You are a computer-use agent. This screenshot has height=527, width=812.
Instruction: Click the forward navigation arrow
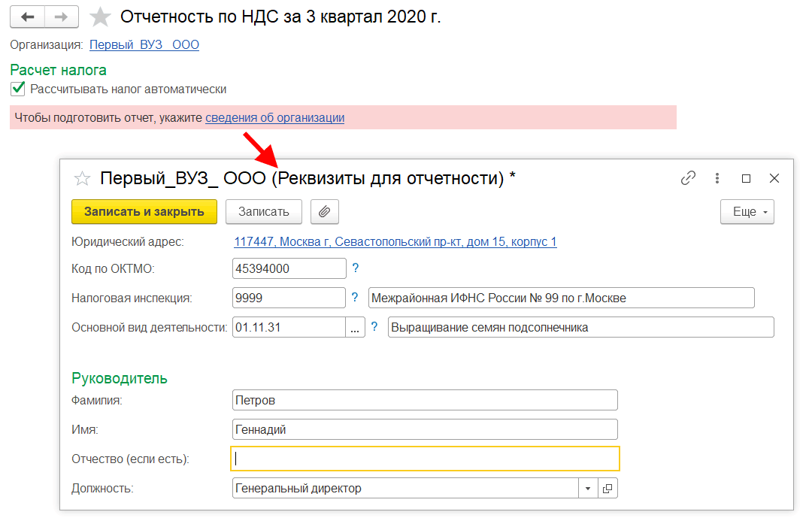pos(62,17)
